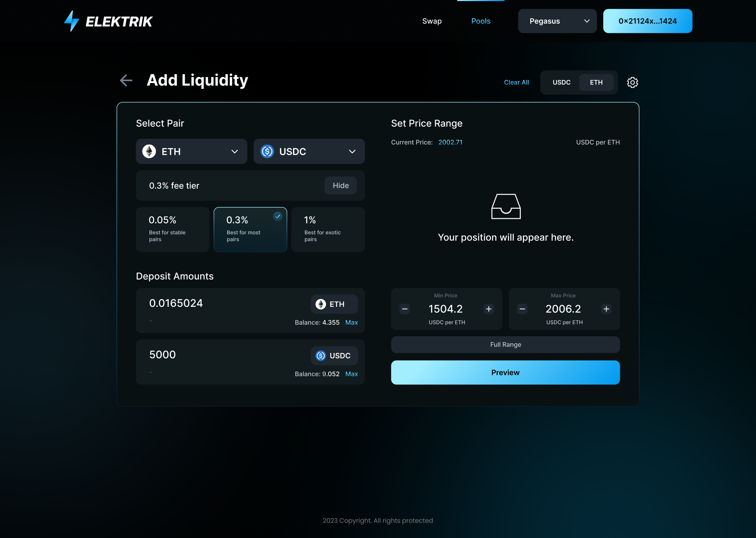Decrease Min Price with the minus button
This screenshot has width=756, height=538.
405,309
